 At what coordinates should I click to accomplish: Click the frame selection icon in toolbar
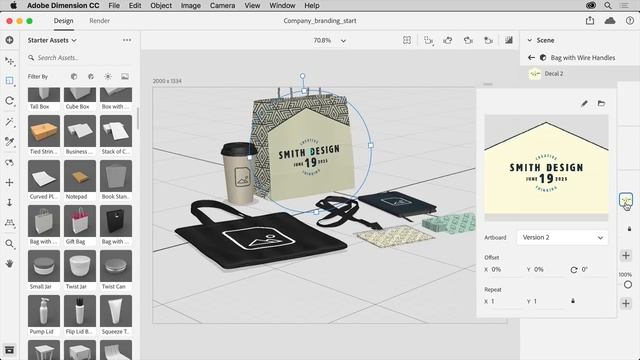pyautogui.click(x=407, y=40)
